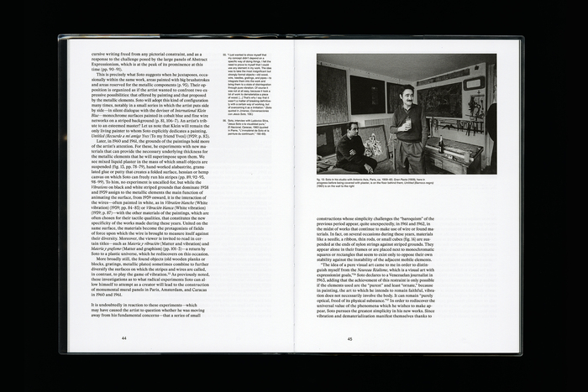Image resolution: width=588 pixels, height=392 pixels.
Task: Click page number 44
Action: [124, 338]
